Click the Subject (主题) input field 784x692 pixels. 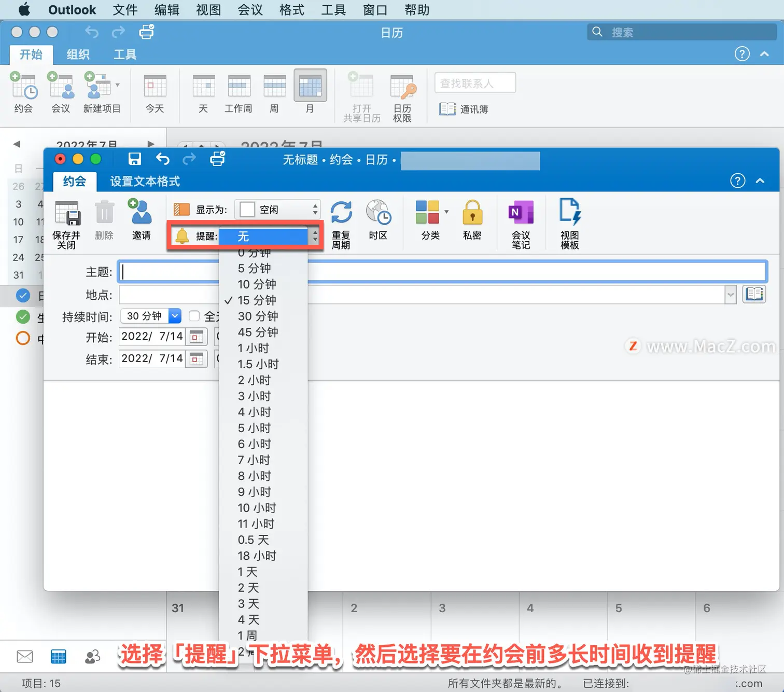[442, 271]
